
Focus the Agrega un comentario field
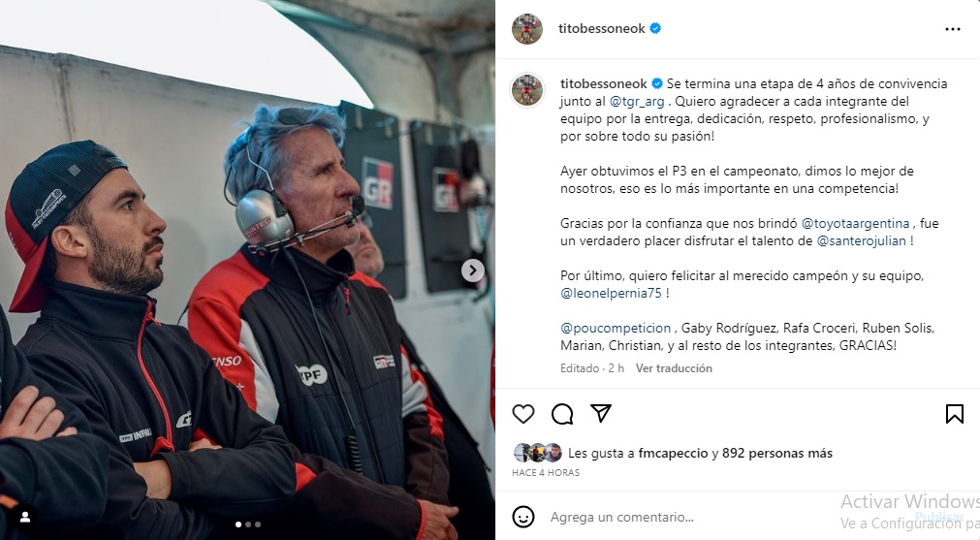coord(687,517)
